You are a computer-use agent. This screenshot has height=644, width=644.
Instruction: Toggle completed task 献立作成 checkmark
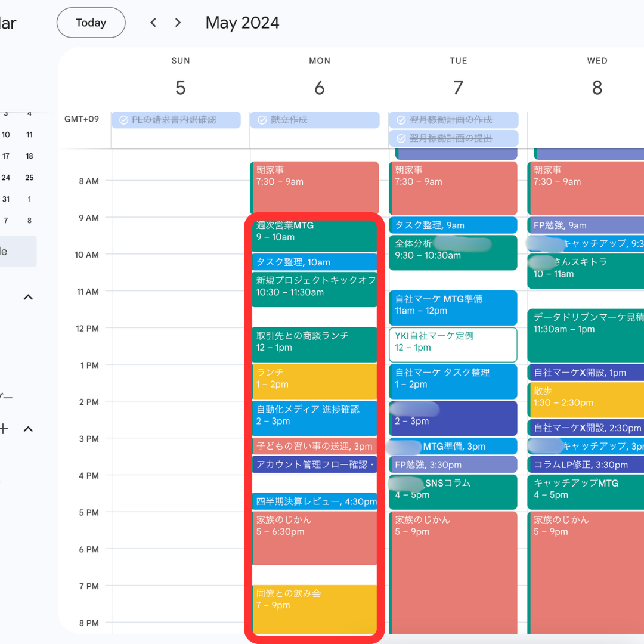click(262, 120)
